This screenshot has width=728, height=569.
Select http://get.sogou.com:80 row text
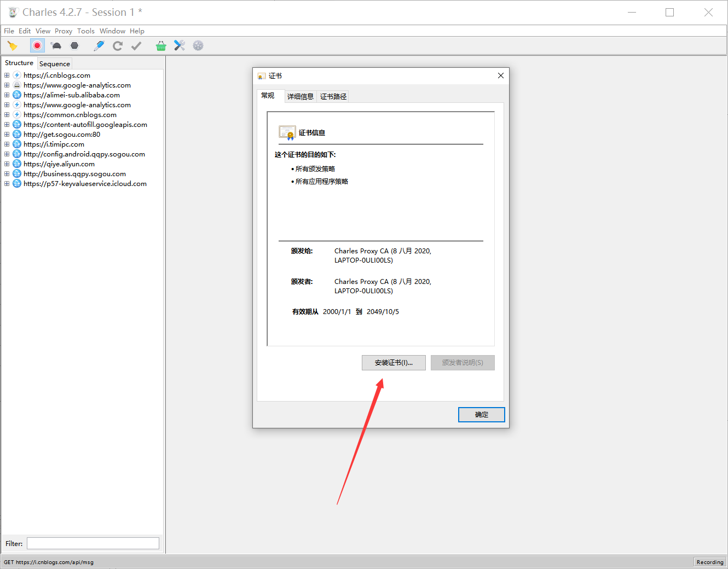(x=62, y=135)
